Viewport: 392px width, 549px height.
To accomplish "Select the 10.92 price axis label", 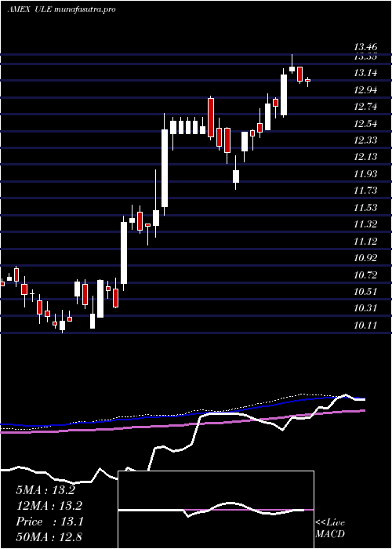I will tap(365, 258).
